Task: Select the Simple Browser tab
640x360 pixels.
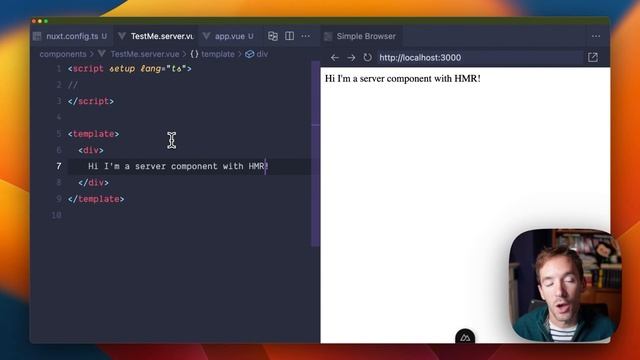Action: (361, 36)
